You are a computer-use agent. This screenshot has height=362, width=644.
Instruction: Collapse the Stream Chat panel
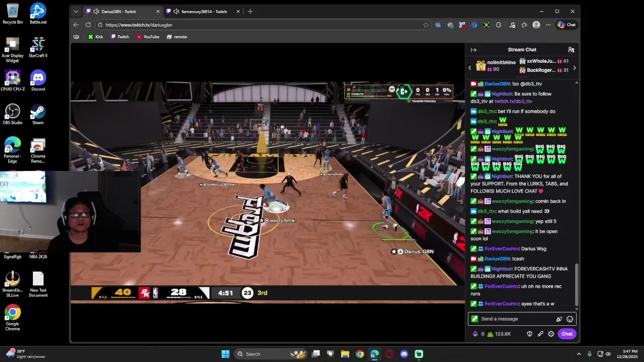[x=473, y=50]
